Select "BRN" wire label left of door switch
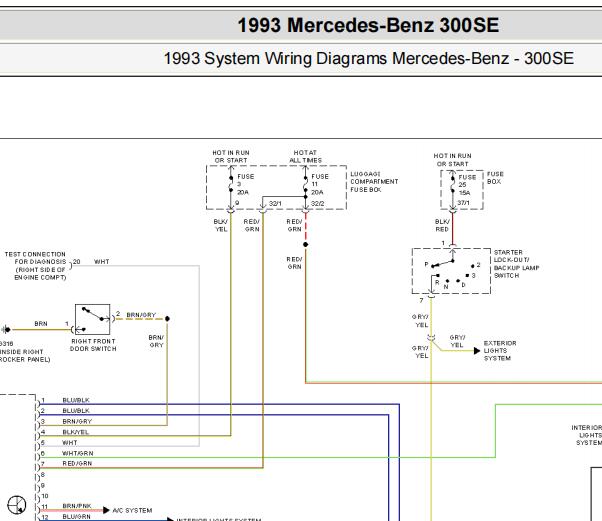Screen dimensions: 602x521 41,324
